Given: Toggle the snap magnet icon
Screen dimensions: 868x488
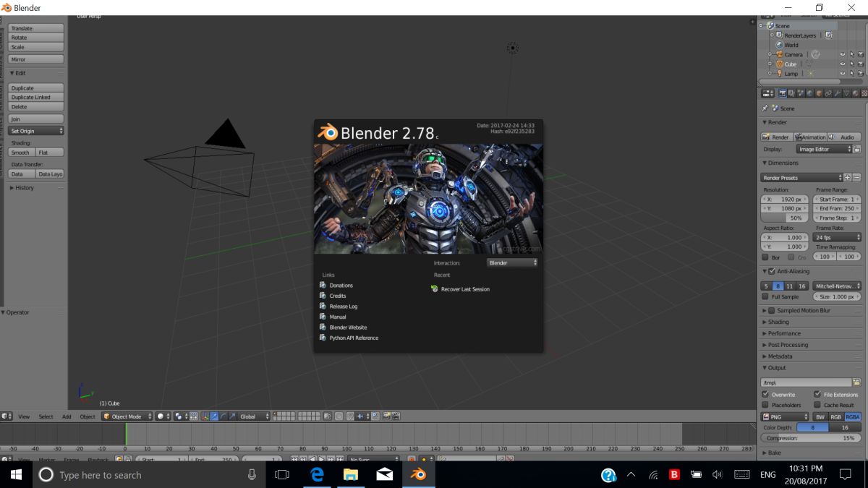Looking at the screenshot, I should click(349, 416).
